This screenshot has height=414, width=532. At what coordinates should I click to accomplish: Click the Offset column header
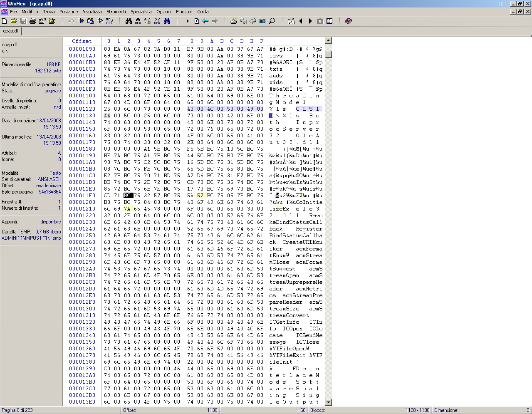[x=82, y=41]
